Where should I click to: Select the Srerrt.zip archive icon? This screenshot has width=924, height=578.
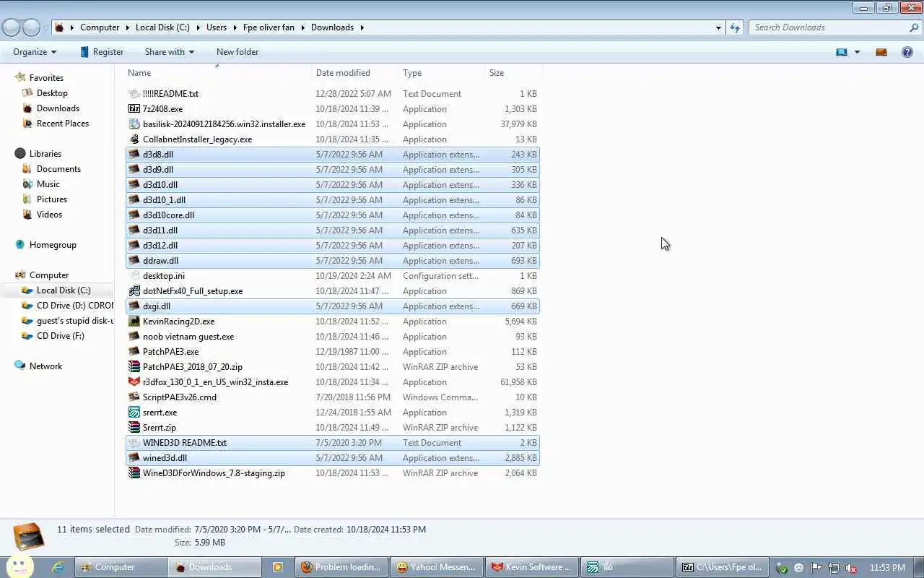134,428
